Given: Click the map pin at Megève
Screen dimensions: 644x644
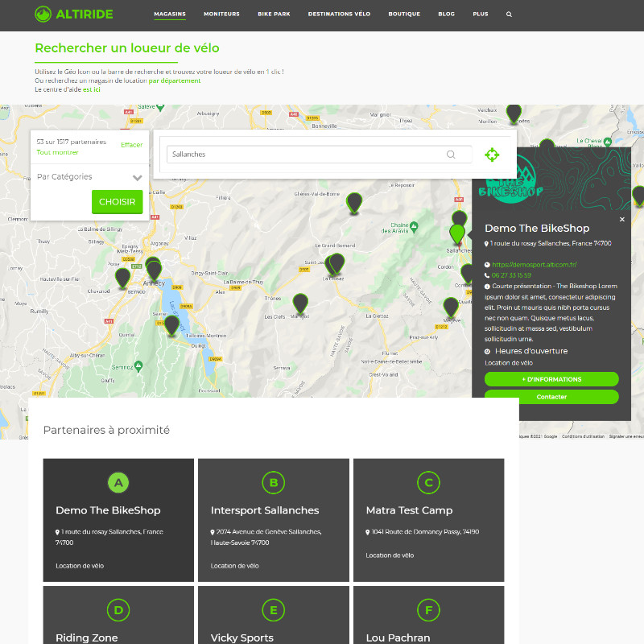Looking at the screenshot, I should click(x=451, y=308).
